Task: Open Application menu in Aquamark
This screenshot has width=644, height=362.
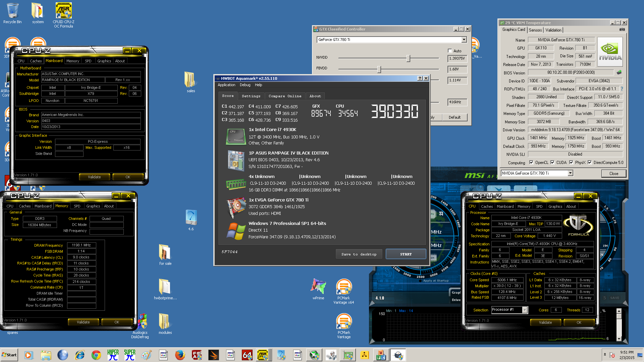Action: pyautogui.click(x=226, y=85)
